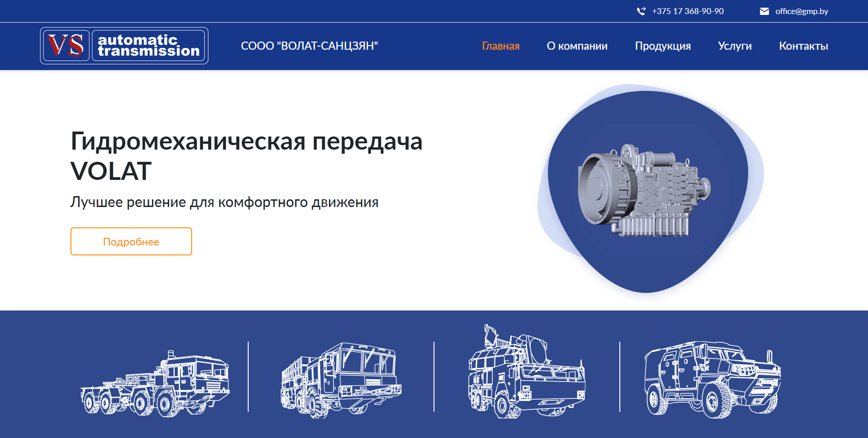Open the Главная menu item
This screenshot has height=438, width=868.
click(500, 46)
